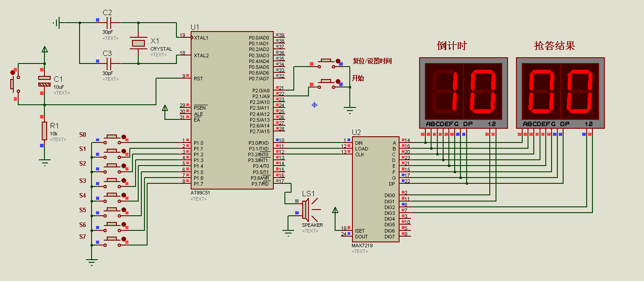Click the 30pF value under C3

[x=108, y=73]
